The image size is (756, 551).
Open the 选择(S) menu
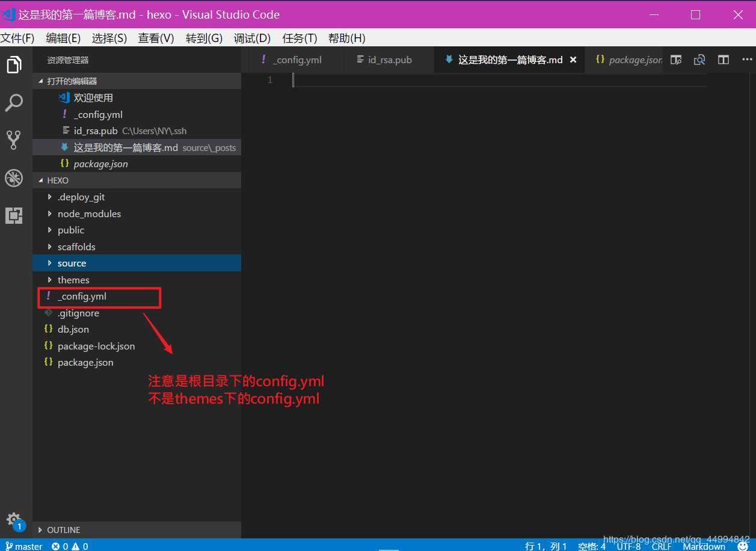pyautogui.click(x=109, y=38)
